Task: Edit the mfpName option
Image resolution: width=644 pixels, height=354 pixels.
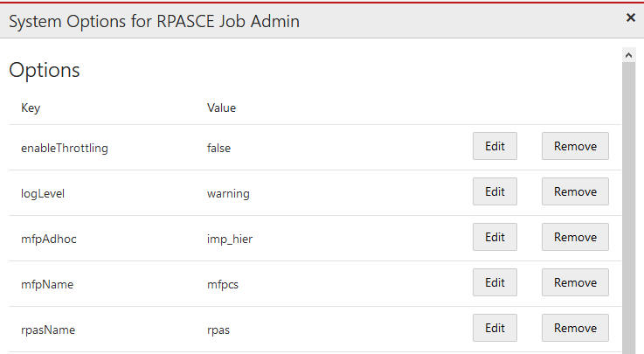Action: click(495, 282)
